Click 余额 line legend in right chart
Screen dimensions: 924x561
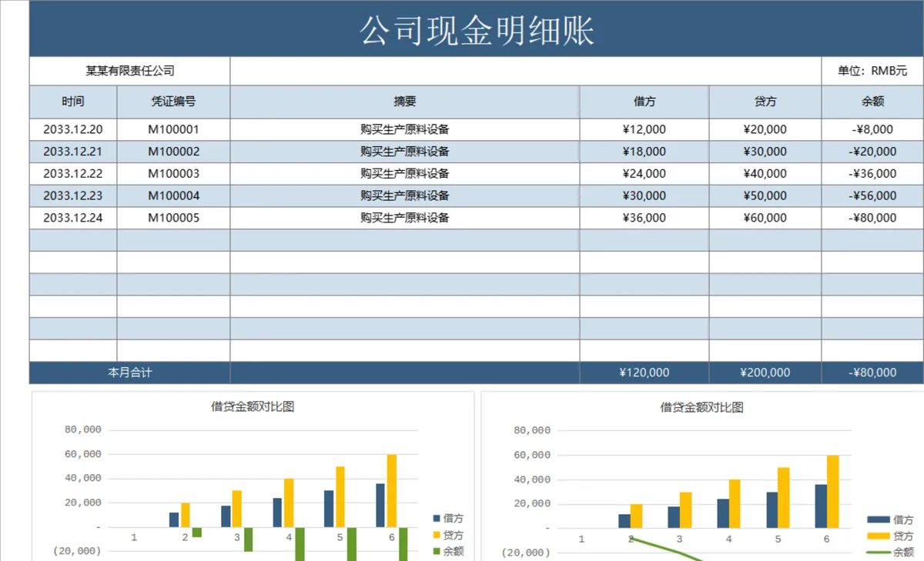coord(891,553)
